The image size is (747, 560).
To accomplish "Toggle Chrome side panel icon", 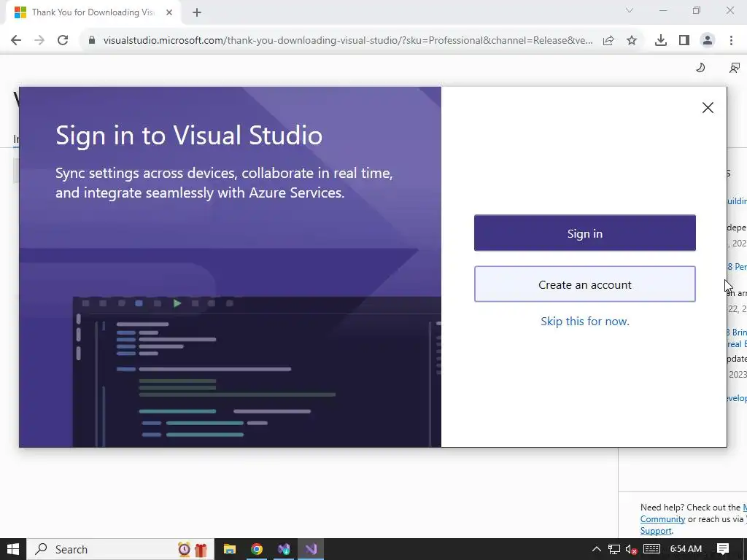I will (684, 41).
